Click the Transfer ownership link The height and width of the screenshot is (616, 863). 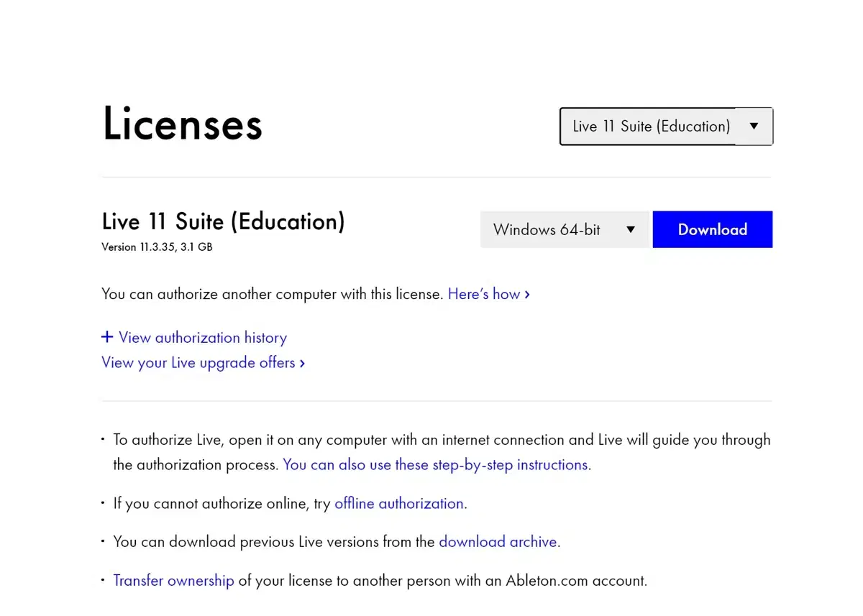tap(174, 581)
